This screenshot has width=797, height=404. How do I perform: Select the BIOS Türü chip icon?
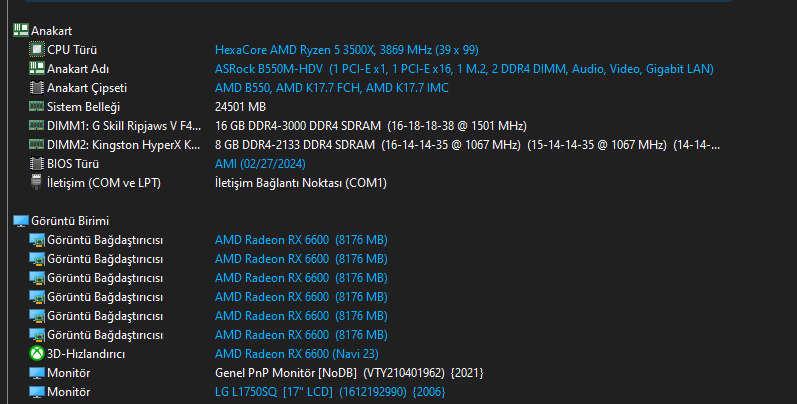click(37, 163)
